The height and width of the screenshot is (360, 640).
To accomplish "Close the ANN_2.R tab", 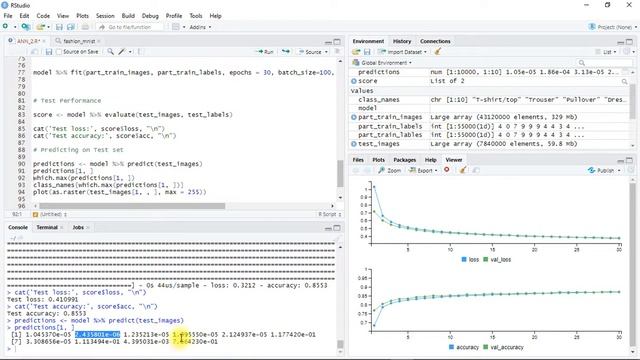I will (44, 41).
